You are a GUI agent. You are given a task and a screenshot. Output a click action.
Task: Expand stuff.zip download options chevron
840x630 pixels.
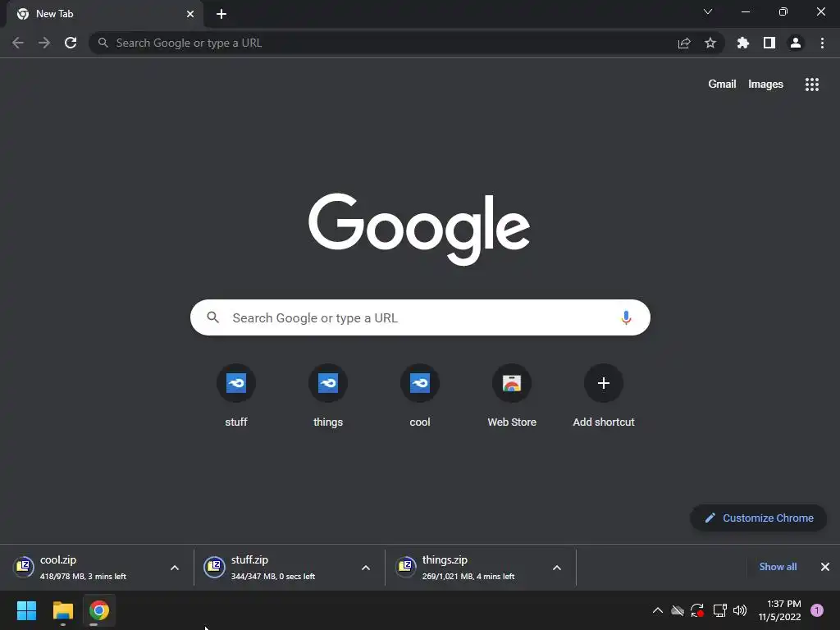[366, 568]
